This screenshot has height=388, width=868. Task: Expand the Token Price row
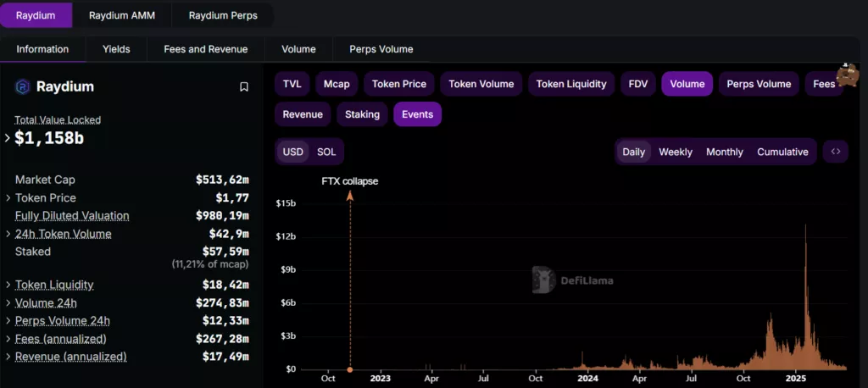coord(8,198)
